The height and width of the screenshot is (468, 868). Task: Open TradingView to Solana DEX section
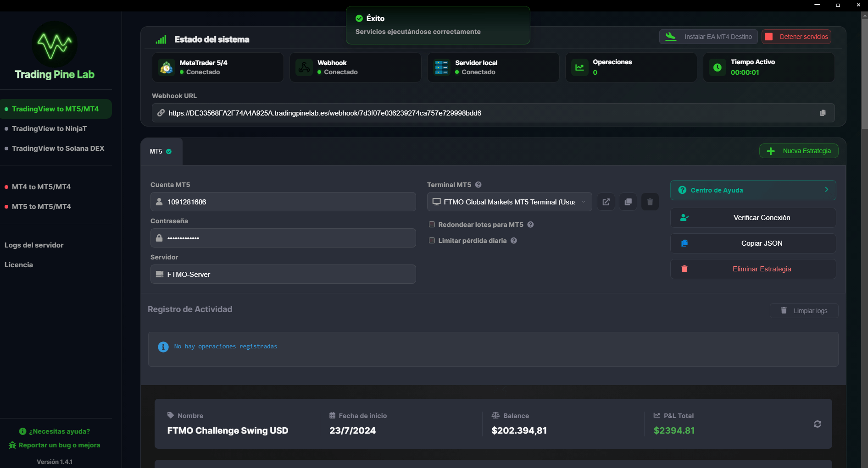[58, 149]
